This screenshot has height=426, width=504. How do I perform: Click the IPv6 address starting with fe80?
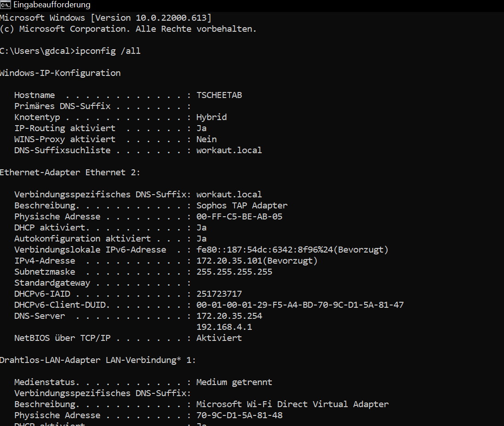pyautogui.click(x=292, y=250)
